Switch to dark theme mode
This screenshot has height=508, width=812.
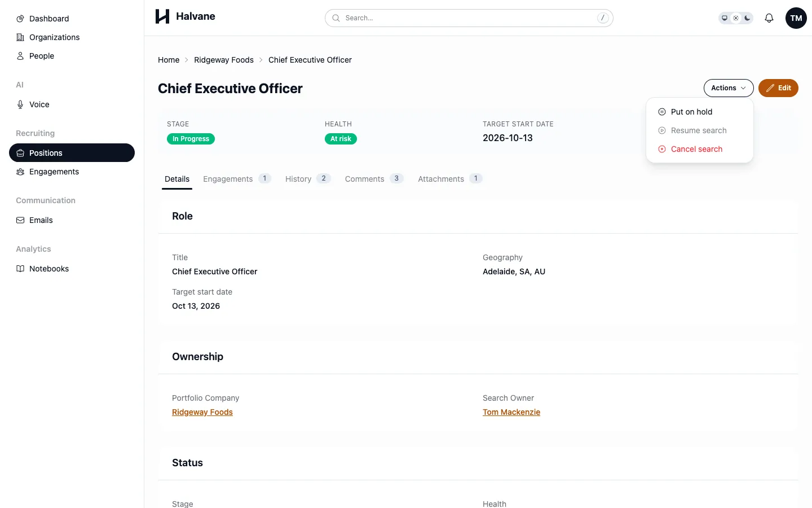coord(747,18)
